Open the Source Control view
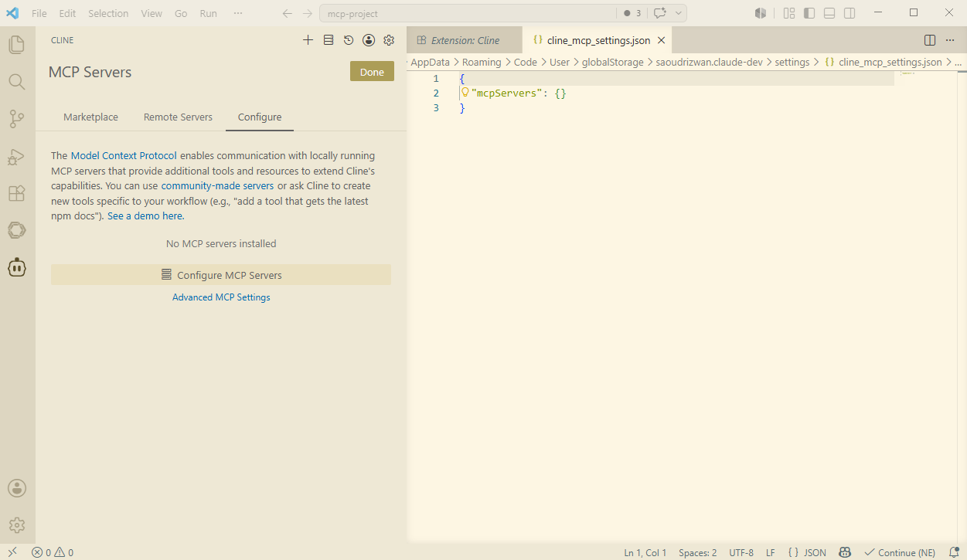The height and width of the screenshot is (560, 967). pyautogui.click(x=17, y=118)
